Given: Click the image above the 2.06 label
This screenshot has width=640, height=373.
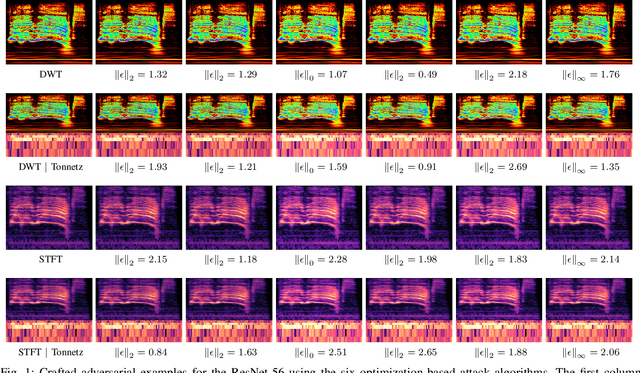Looking at the screenshot, I should 589,310.
